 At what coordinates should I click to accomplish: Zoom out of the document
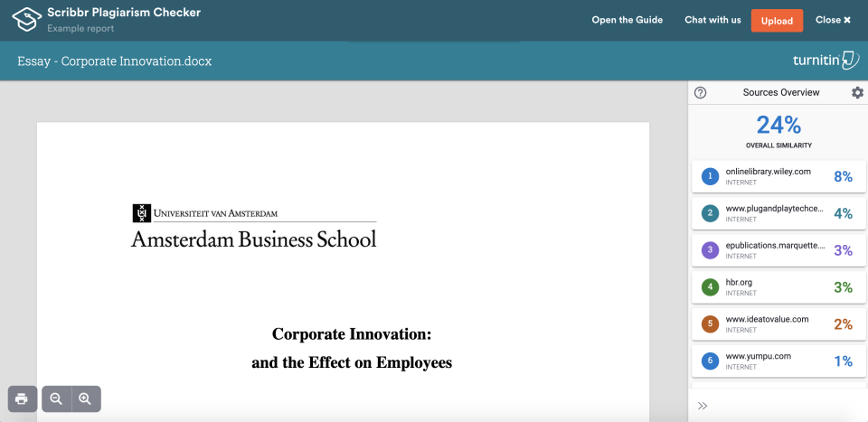[x=56, y=399]
